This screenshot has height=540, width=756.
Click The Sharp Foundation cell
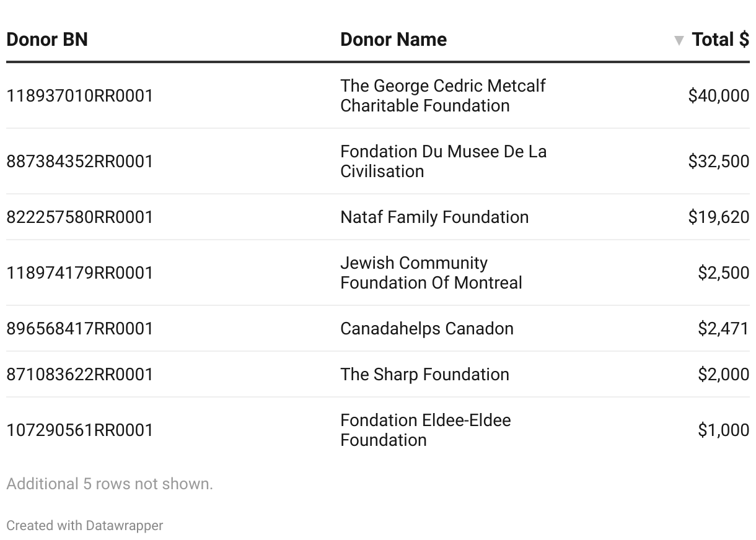point(424,375)
